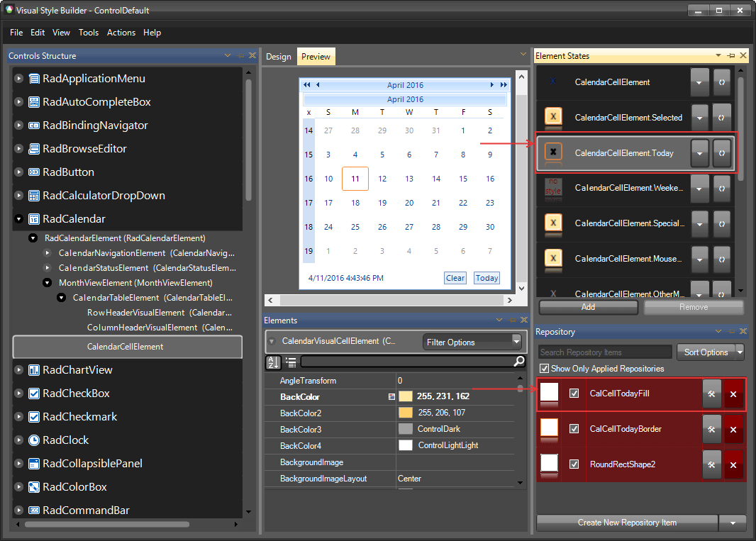Click the Create New Repository Item button
The width and height of the screenshot is (756, 541).
(627, 523)
